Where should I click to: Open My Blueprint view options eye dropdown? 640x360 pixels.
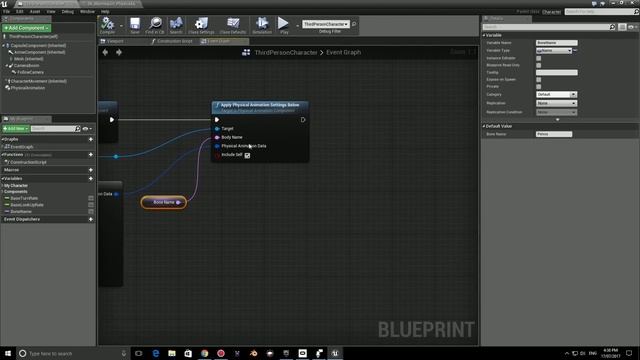87,129
